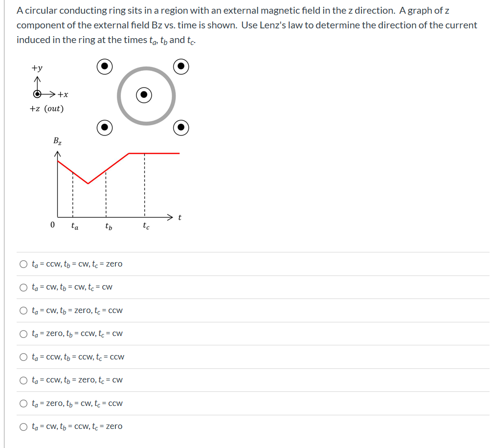Click the bottom-right field-out dot symbol
492x448 pixels.
[x=181, y=128]
